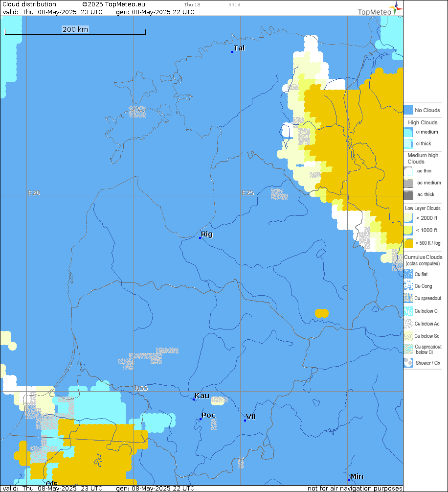Select the 'Poc' city label
448x492 pixels.
(x=208, y=415)
